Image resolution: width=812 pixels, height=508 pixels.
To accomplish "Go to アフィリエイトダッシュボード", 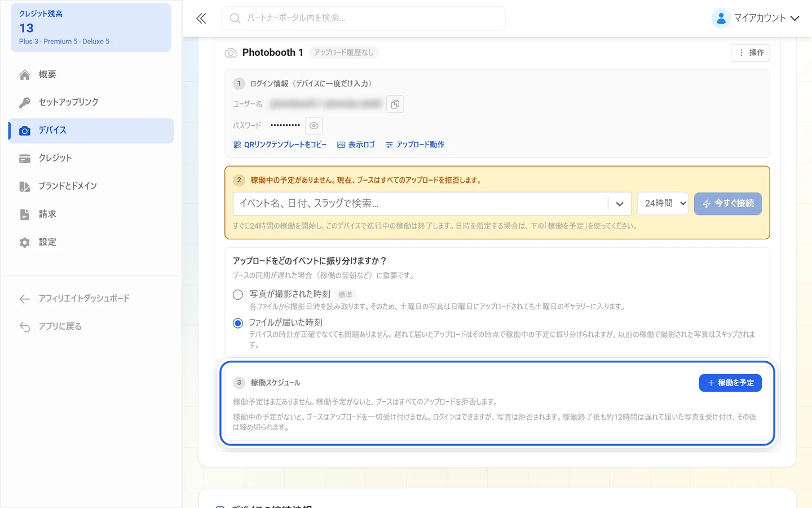I will 91,299.
